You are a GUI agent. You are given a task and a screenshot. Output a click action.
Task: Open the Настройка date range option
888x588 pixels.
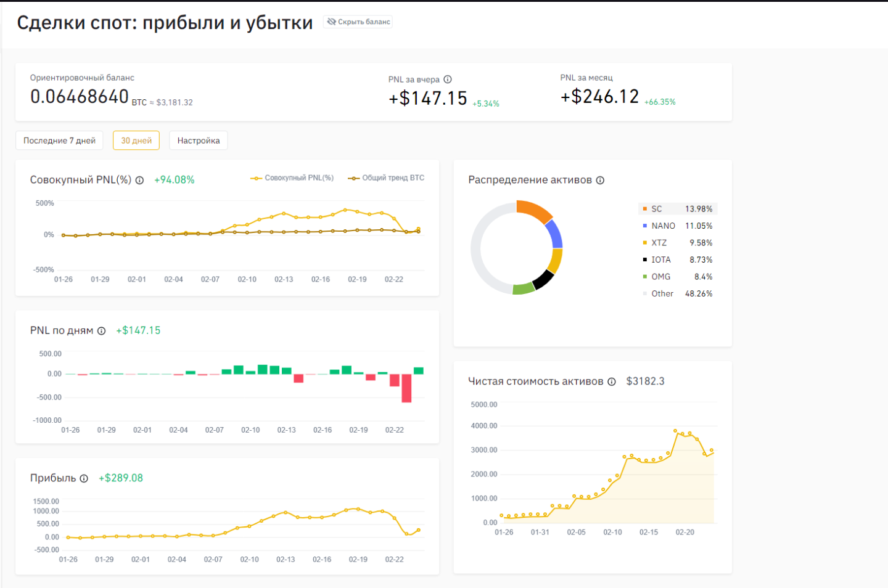(x=199, y=141)
